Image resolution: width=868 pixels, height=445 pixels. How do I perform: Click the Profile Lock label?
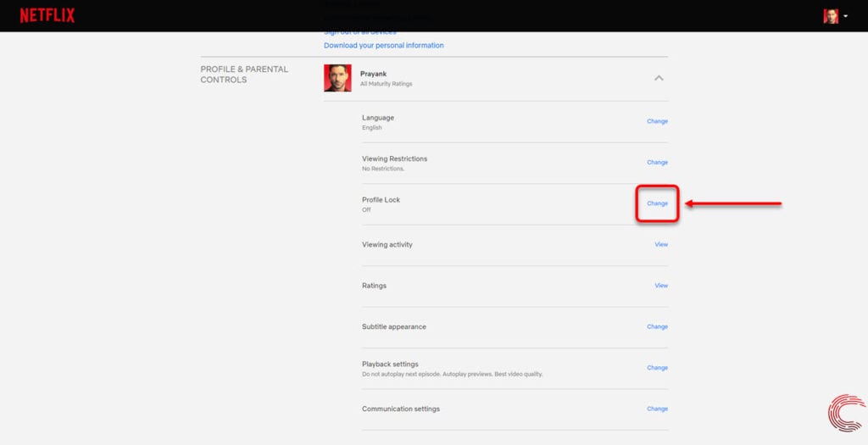(x=381, y=200)
